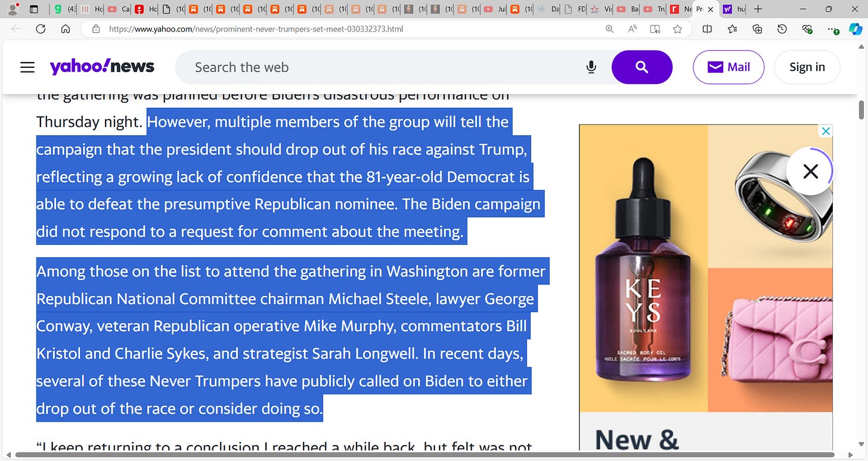This screenshot has height=461, width=868.
Task: Close the active Pr tab
Action: click(x=711, y=10)
